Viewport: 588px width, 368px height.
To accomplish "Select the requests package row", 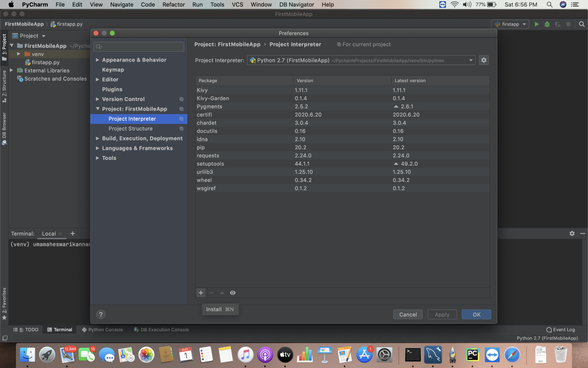I will (x=342, y=156).
